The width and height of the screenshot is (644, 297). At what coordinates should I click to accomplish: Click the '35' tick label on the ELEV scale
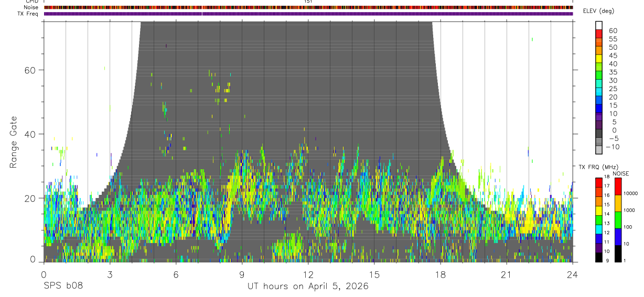tap(613, 72)
